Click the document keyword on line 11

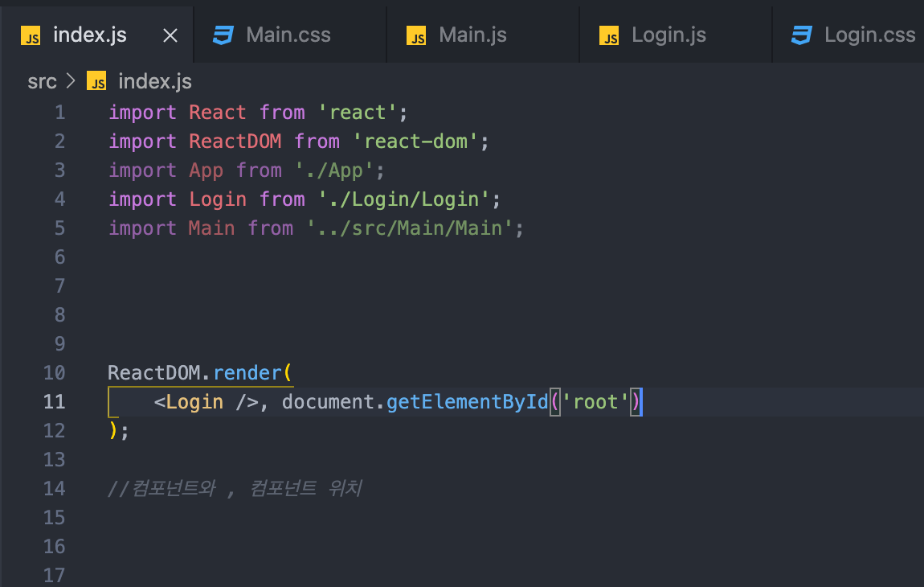(x=329, y=402)
